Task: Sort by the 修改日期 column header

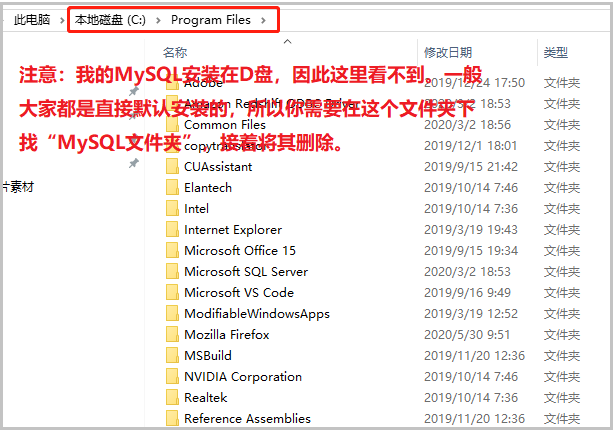Action: (448, 52)
